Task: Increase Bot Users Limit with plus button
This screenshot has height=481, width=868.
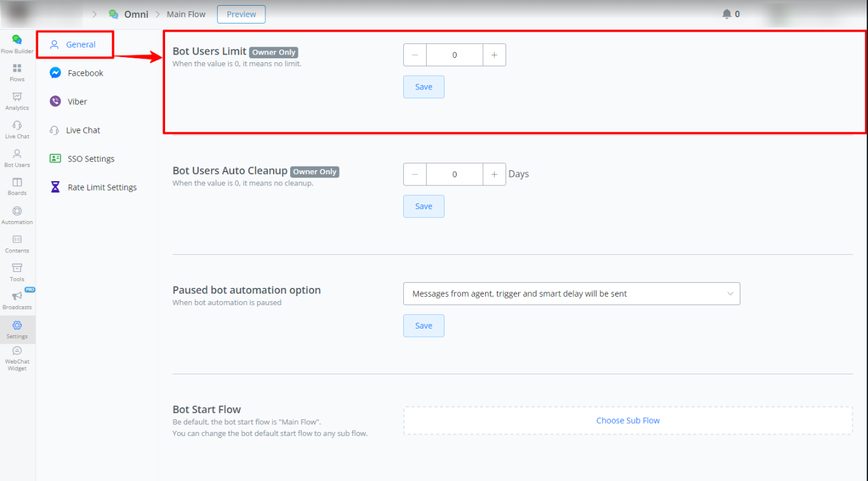Action: 494,55
